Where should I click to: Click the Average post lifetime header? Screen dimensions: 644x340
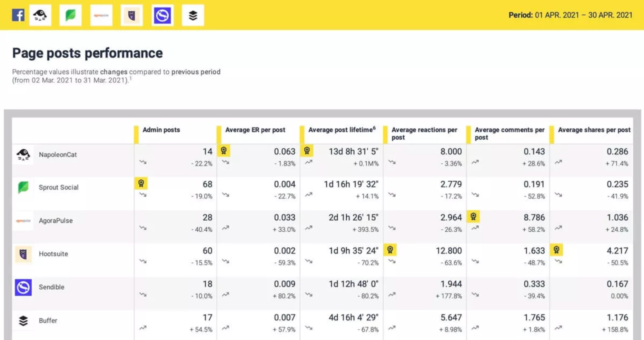pos(342,130)
